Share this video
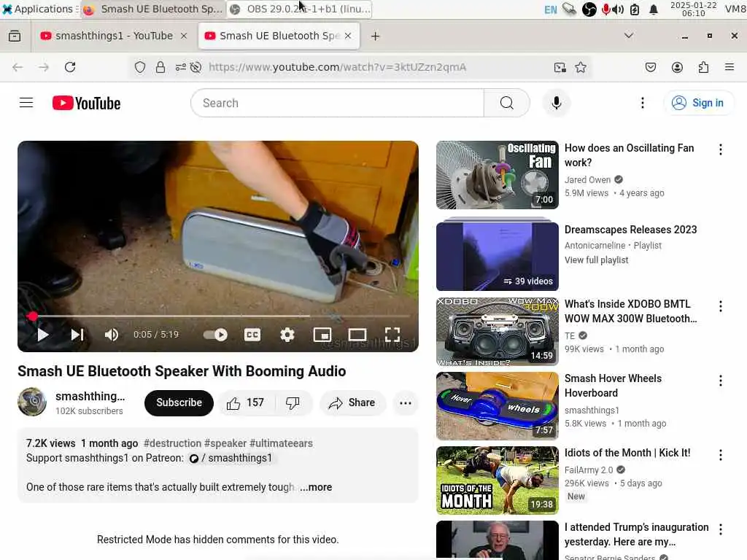This screenshot has width=747, height=560. point(352,402)
